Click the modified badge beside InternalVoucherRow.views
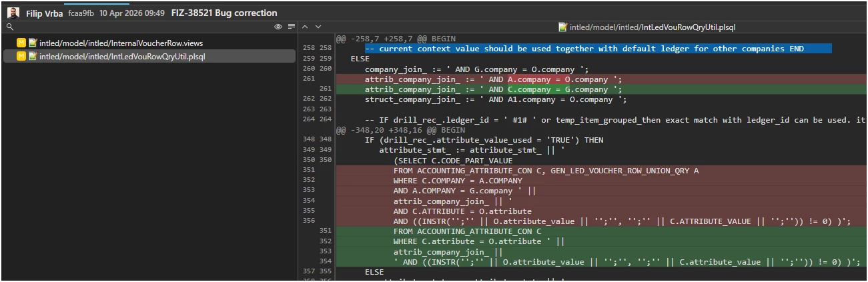This screenshot has height=282, width=868. coord(21,43)
